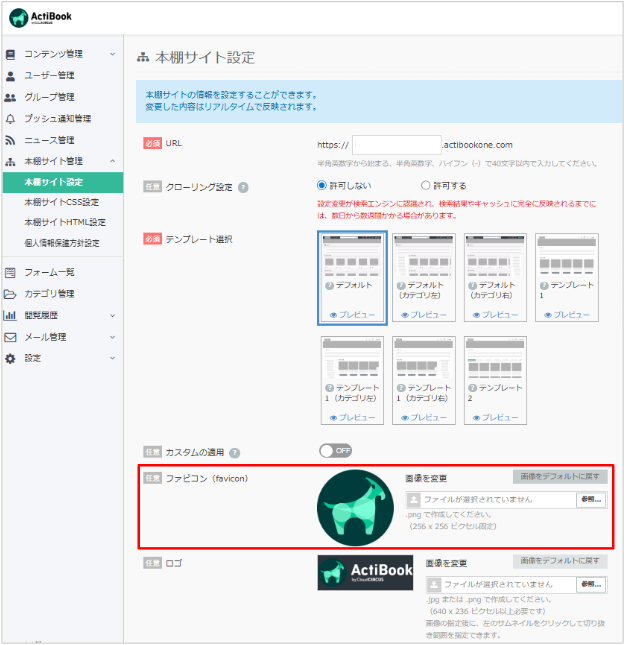This screenshot has width=624, height=645.
Task: Click the favicon goat preview image
Action: pos(354,506)
